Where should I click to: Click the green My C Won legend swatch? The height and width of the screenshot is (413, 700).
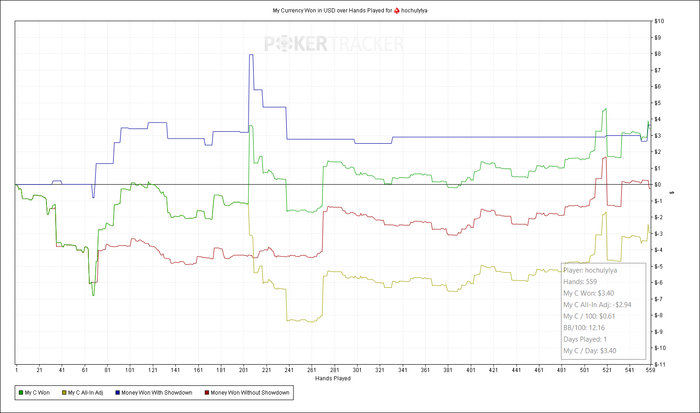pos(21,393)
